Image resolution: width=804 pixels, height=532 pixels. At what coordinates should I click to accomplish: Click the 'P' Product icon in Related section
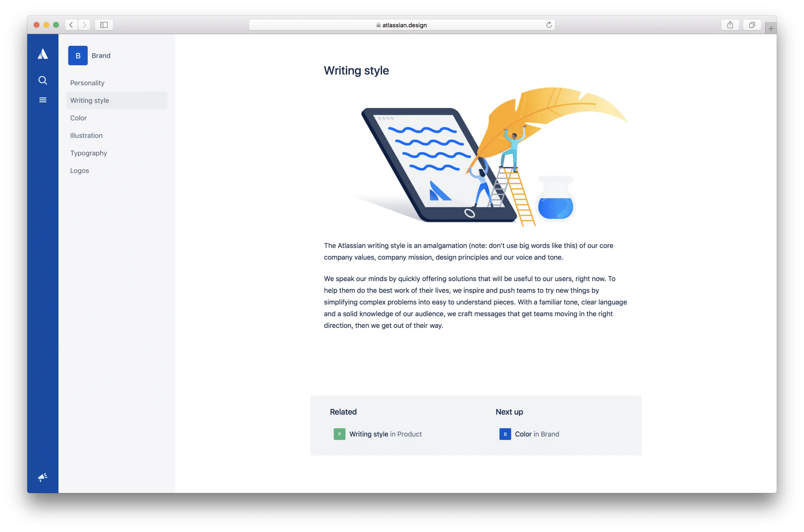click(339, 434)
